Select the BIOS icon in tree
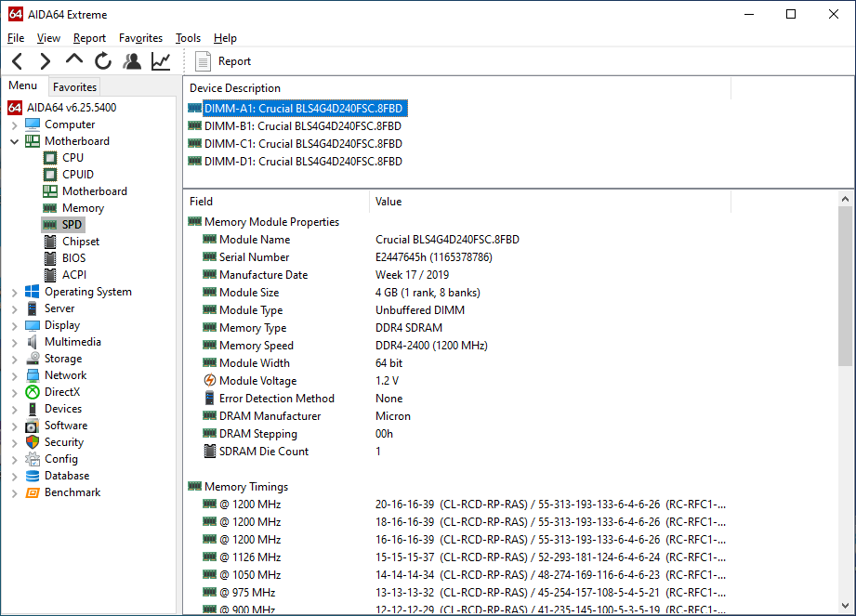Image resolution: width=856 pixels, height=616 pixels. [49, 258]
